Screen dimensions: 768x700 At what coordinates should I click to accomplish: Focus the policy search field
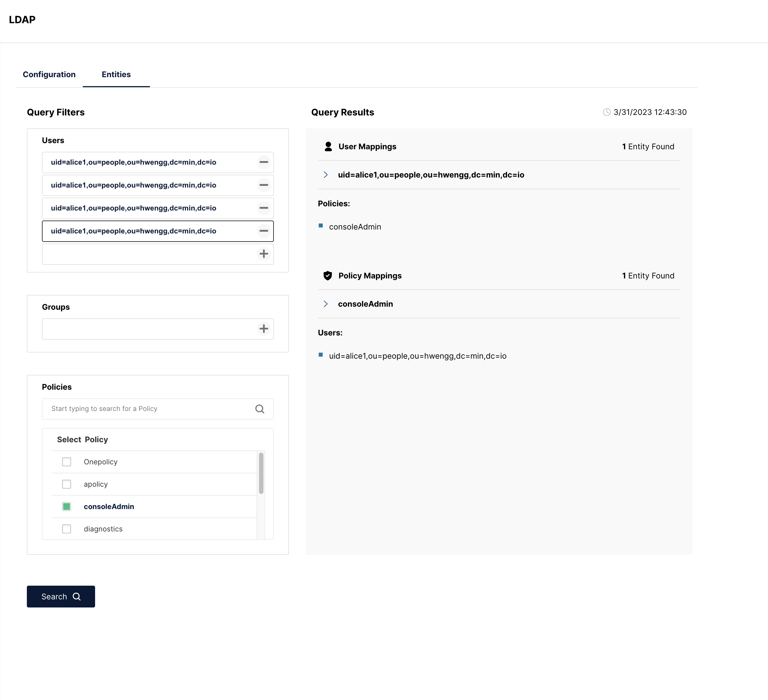pyautogui.click(x=158, y=409)
